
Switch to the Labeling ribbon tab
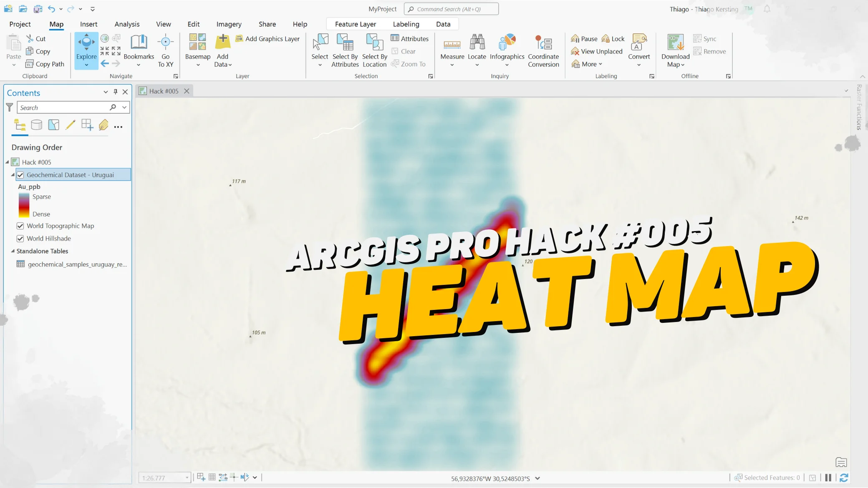[406, 24]
